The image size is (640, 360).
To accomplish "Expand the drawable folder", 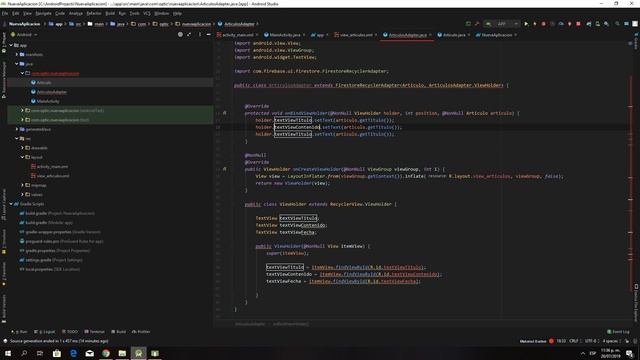I will [x=22, y=148].
